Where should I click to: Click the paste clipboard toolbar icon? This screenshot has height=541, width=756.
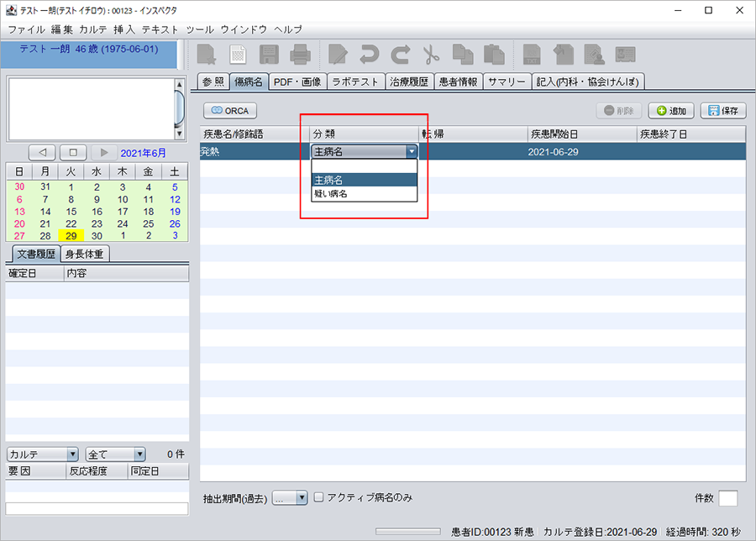tap(494, 55)
